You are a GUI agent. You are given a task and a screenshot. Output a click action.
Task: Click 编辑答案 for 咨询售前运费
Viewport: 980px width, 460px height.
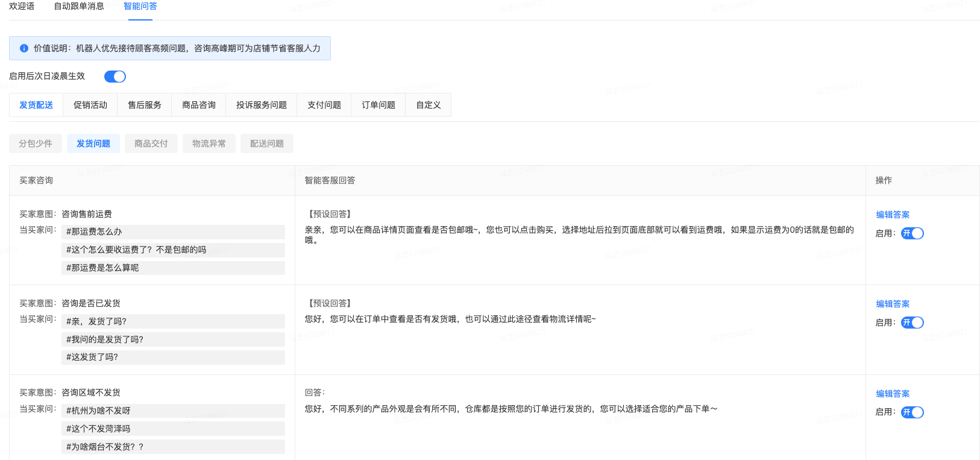coord(893,215)
